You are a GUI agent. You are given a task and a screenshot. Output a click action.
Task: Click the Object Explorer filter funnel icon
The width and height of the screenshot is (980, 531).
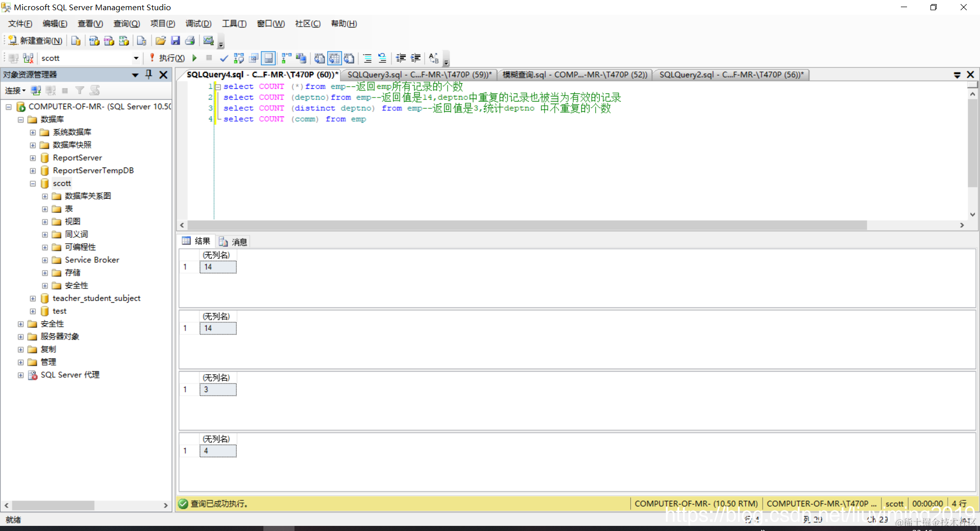[80, 90]
